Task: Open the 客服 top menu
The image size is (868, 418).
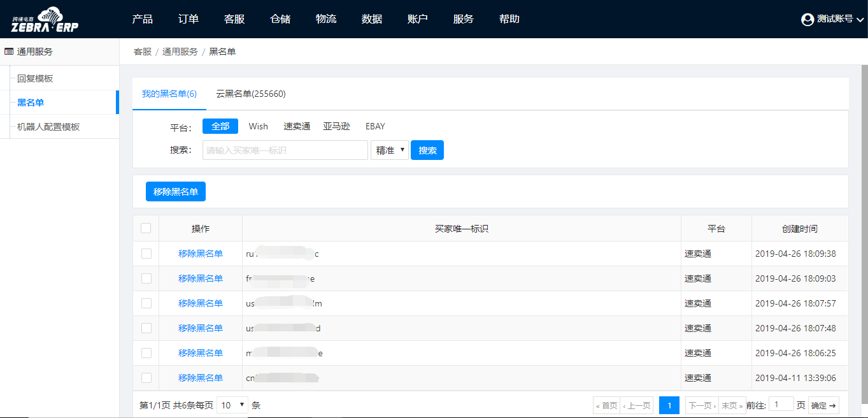Action: tap(234, 19)
